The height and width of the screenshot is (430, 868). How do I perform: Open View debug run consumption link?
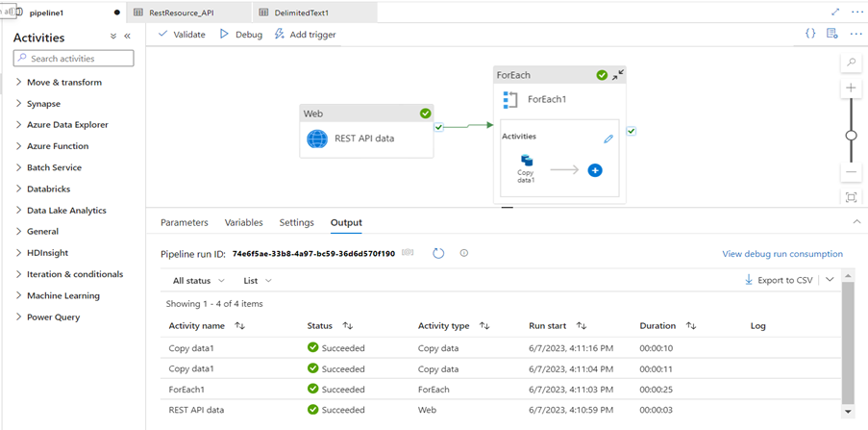pos(781,254)
